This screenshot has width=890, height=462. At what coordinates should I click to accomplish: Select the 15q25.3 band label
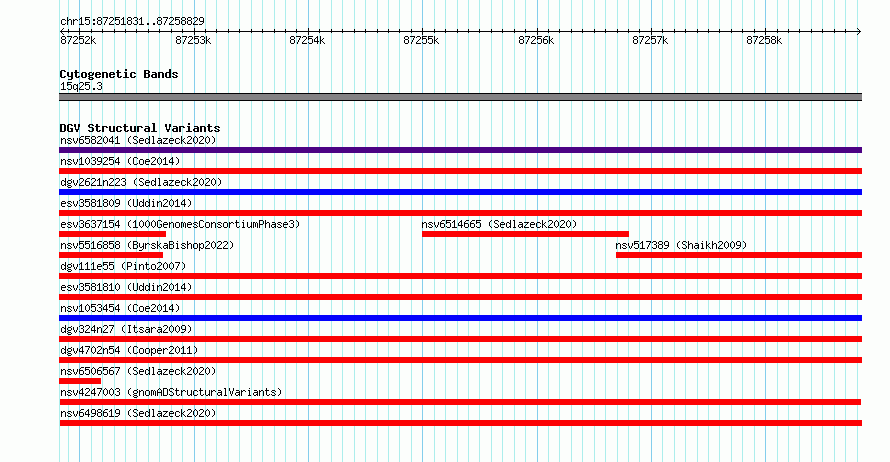(x=81, y=86)
